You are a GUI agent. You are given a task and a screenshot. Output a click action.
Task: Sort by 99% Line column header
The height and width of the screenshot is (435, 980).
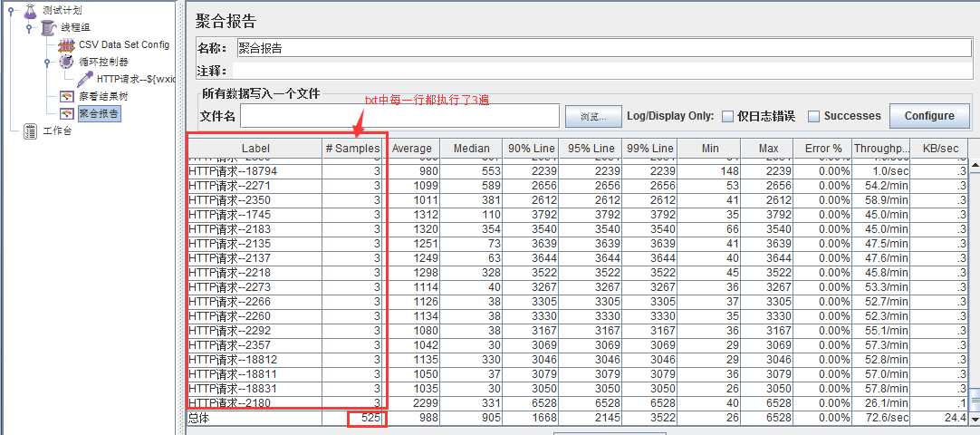(x=649, y=148)
